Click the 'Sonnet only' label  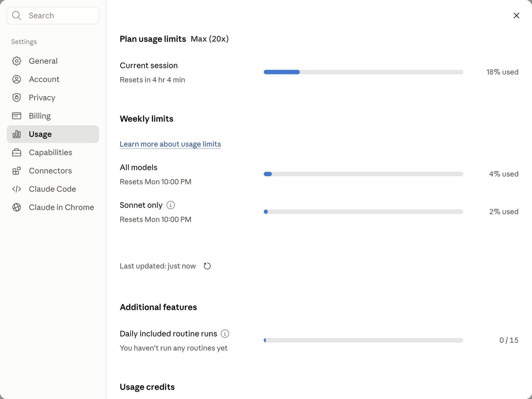(141, 205)
